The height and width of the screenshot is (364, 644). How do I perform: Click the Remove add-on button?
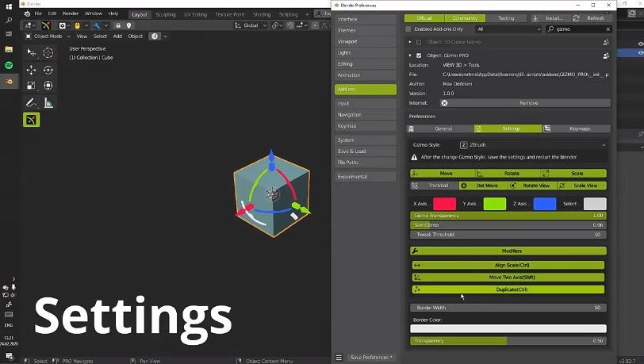tap(528, 103)
